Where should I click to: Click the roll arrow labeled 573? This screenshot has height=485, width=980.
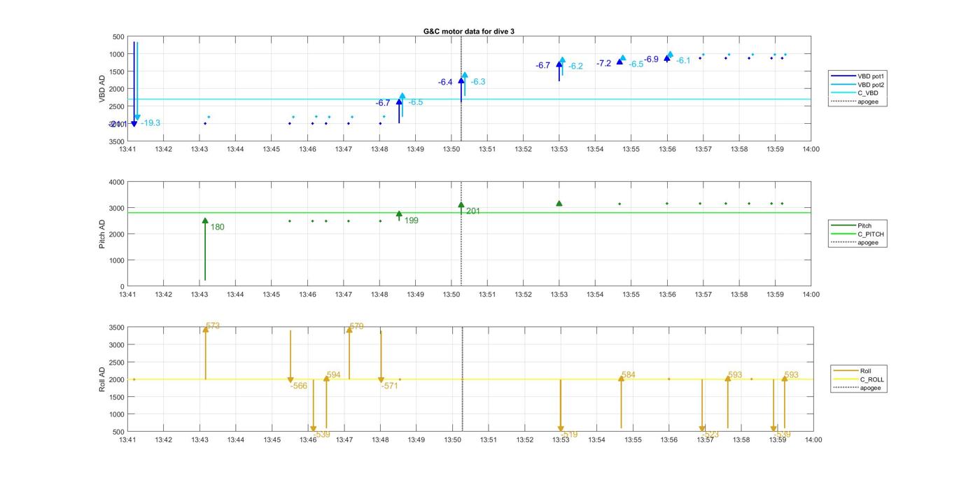(x=206, y=353)
